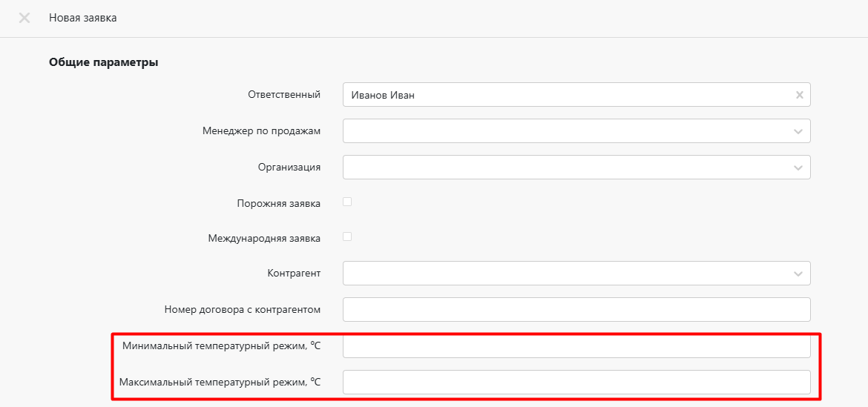Click the Менеджер по продажам label

261,130
